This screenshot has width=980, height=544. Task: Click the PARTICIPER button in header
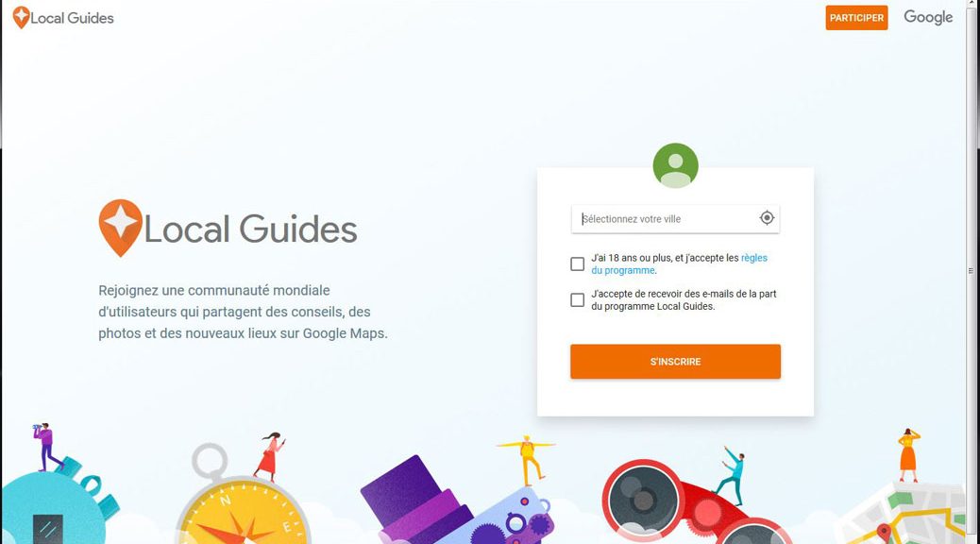point(856,18)
